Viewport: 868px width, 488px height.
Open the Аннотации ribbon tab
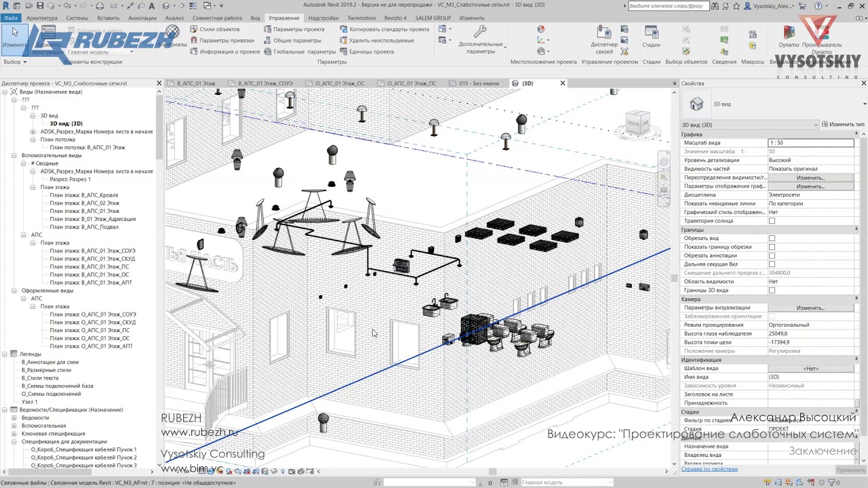(142, 18)
